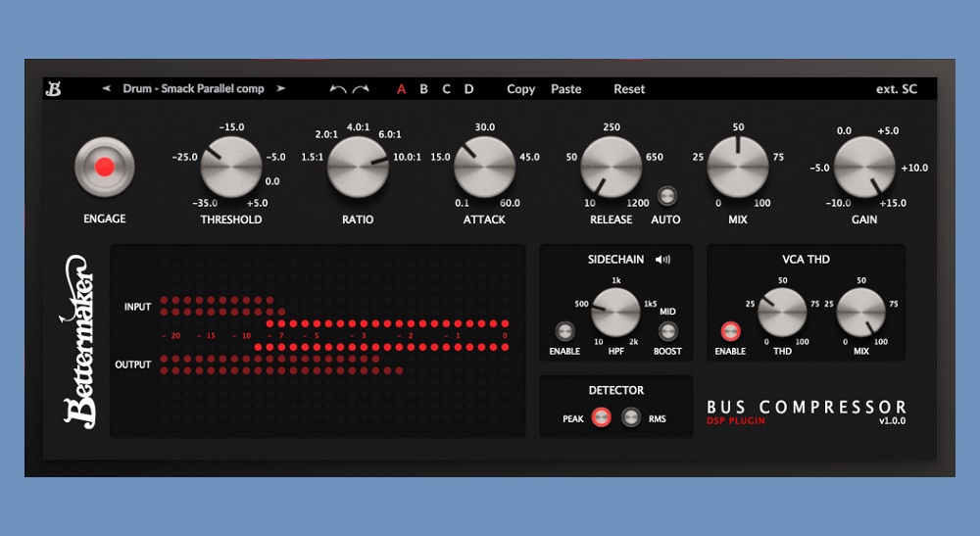Screen dimensions: 980x536
Task: Toggle the red ENGAGE button
Action: tap(105, 167)
